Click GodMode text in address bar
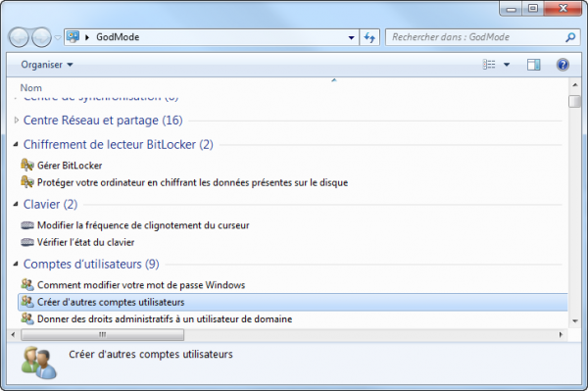The image size is (588, 391). [x=118, y=37]
